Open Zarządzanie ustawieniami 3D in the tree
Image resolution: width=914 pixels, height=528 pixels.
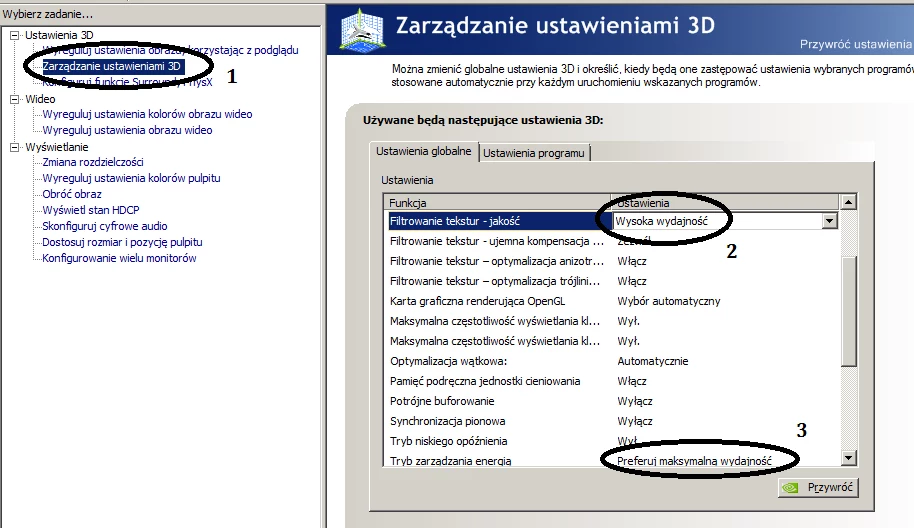113,66
